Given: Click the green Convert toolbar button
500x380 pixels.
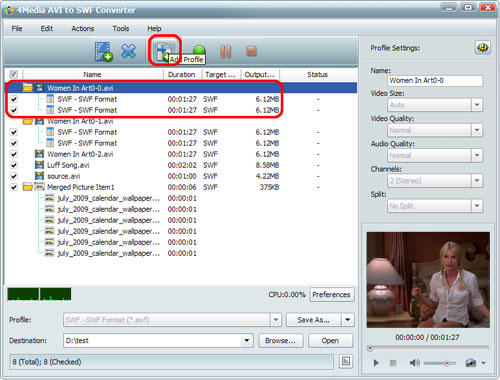Looking at the screenshot, I should click(x=199, y=50).
